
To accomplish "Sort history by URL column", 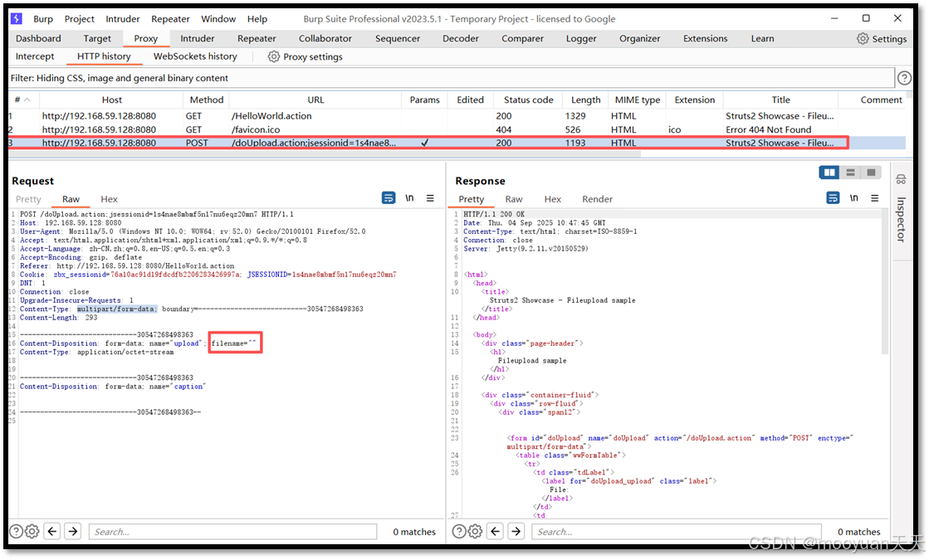I will click(x=315, y=100).
